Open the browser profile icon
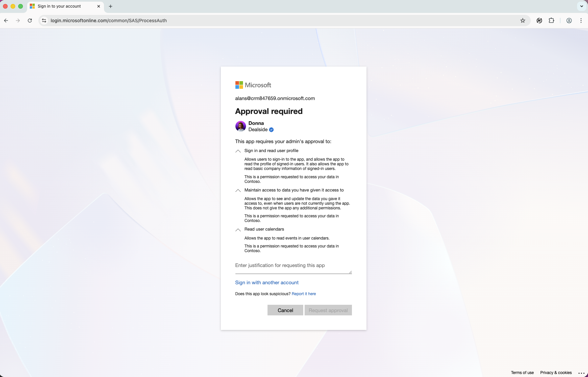The image size is (588, 377). coord(569,21)
